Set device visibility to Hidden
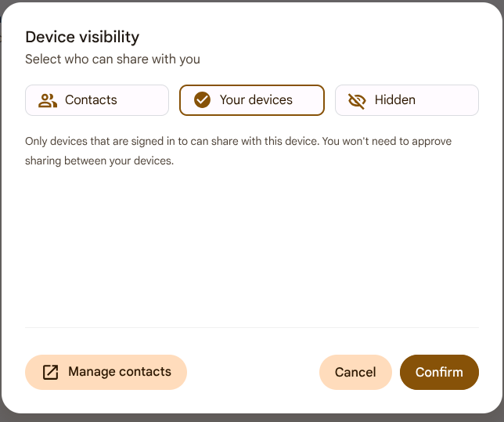 (406, 100)
